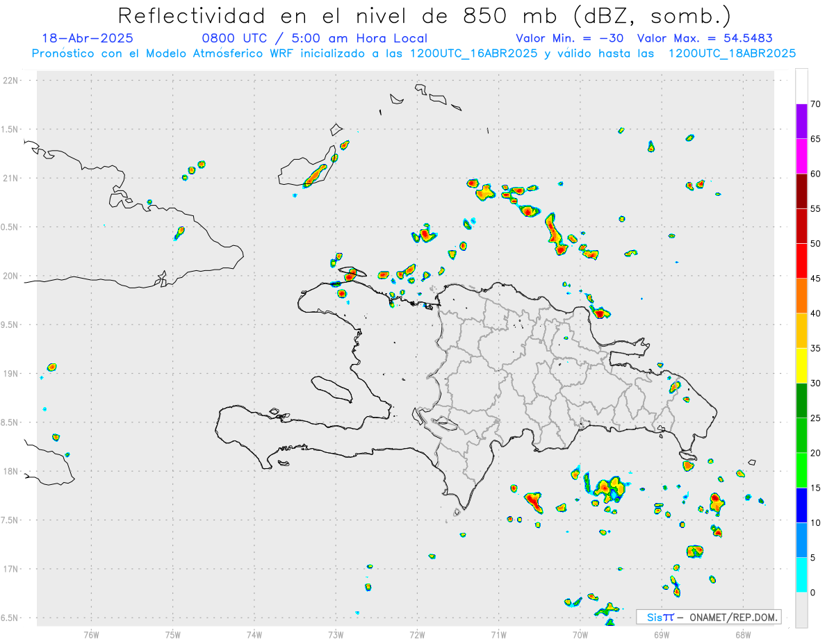Select the dark blue 10–15 dBZ band
The image size is (834, 644).
801,505
